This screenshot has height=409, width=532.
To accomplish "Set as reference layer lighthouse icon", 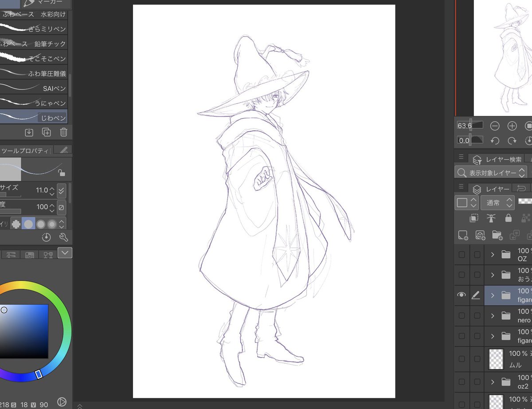I will (x=491, y=218).
